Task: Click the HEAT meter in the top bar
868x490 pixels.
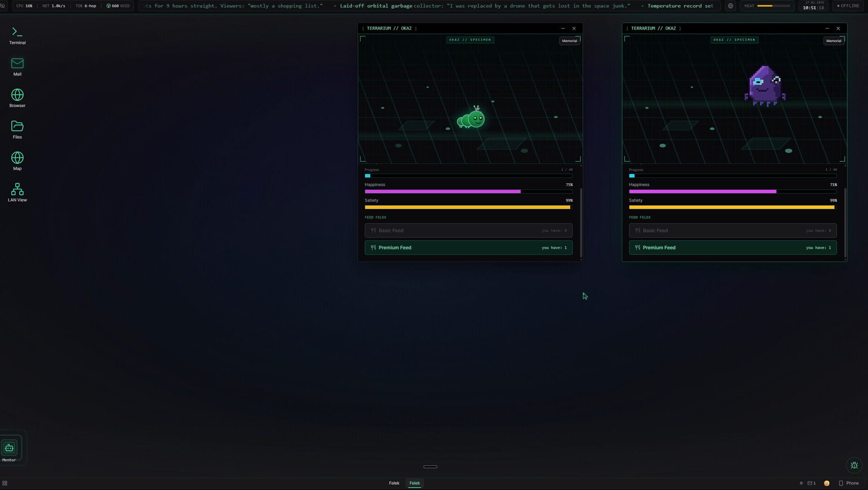Action: coord(767,6)
